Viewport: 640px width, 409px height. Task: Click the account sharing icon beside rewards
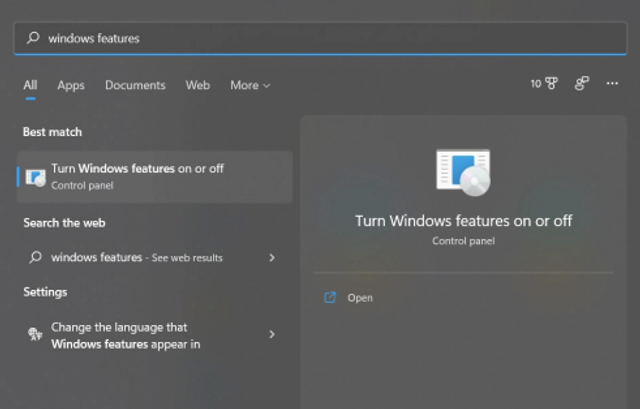(x=582, y=83)
